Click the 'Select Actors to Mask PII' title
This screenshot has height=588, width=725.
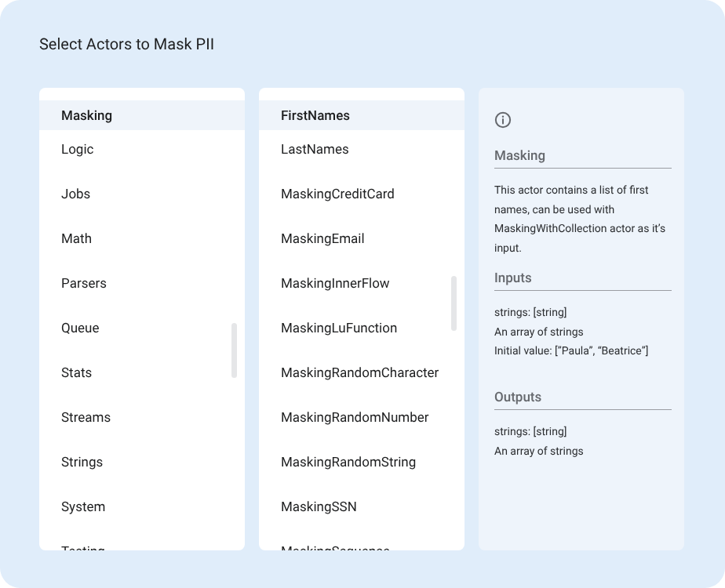(126, 45)
